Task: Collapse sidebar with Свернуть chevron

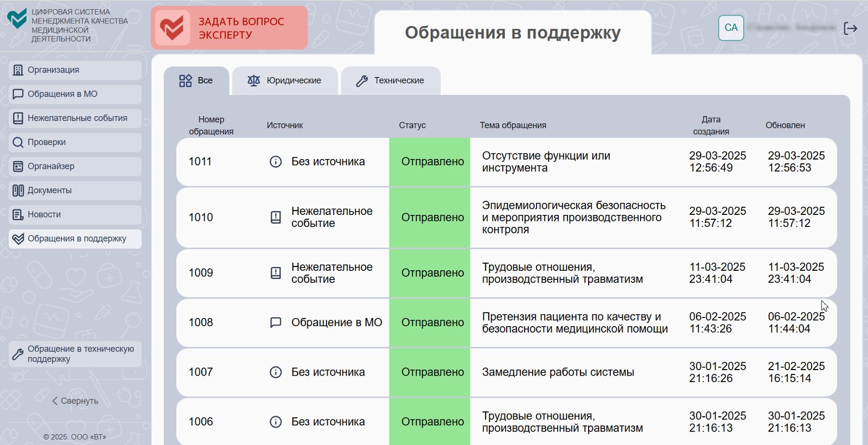Action: 54,401
